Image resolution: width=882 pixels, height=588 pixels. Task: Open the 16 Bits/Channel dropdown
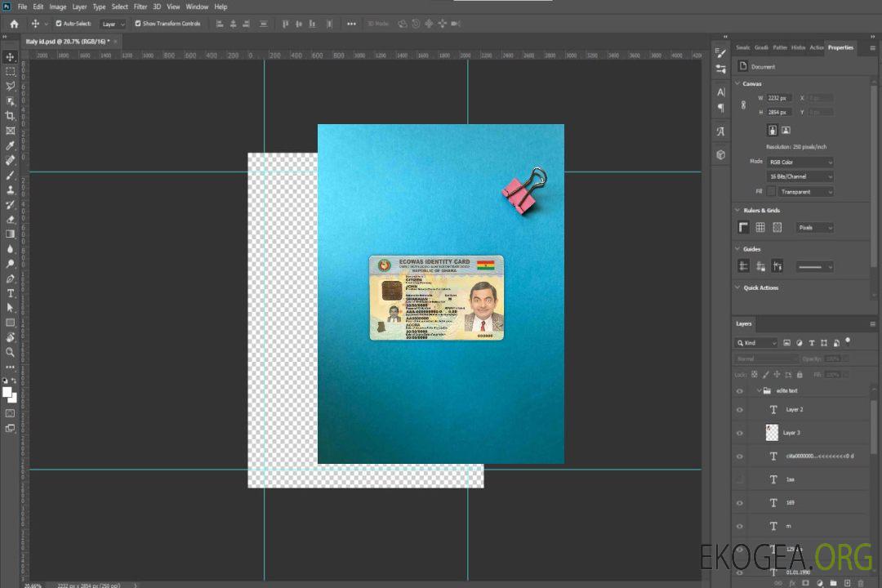click(800, 176)
